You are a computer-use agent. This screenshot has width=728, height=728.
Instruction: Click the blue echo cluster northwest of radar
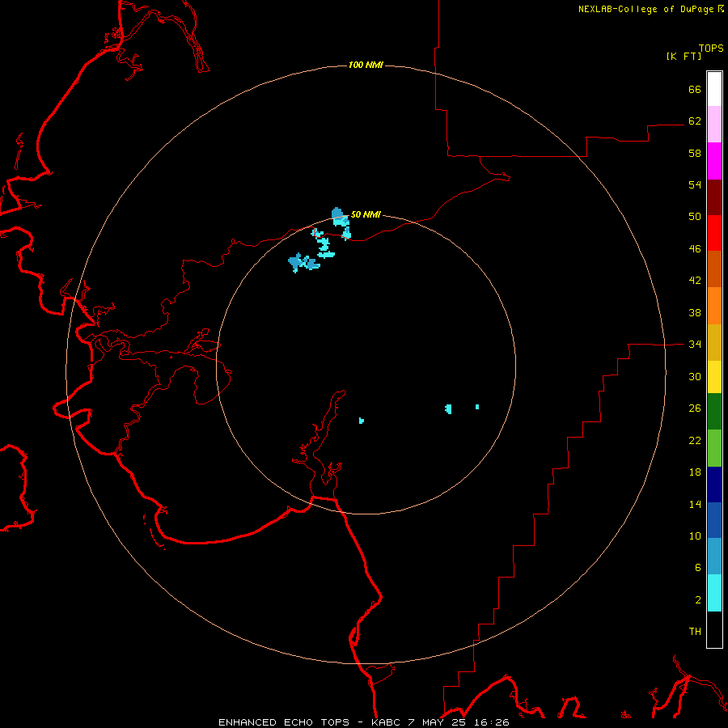click(303, 262)
